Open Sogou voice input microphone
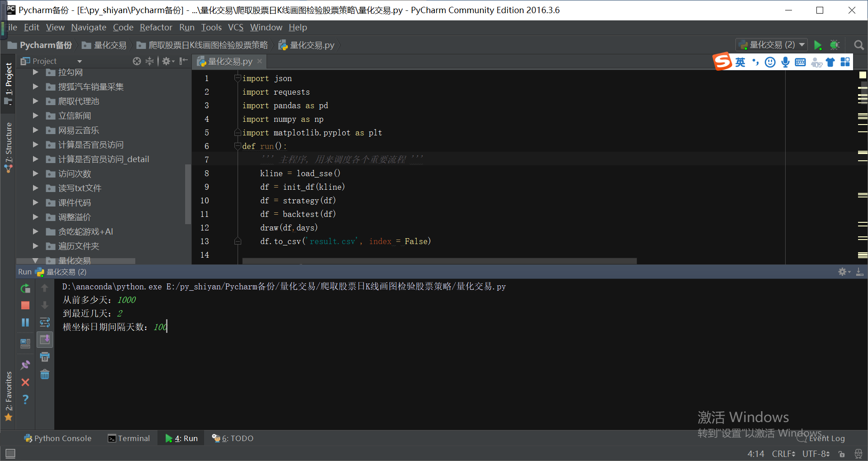The width and height of the screenshot is (868, 461). pyautogui.click(x=785, y=62)
